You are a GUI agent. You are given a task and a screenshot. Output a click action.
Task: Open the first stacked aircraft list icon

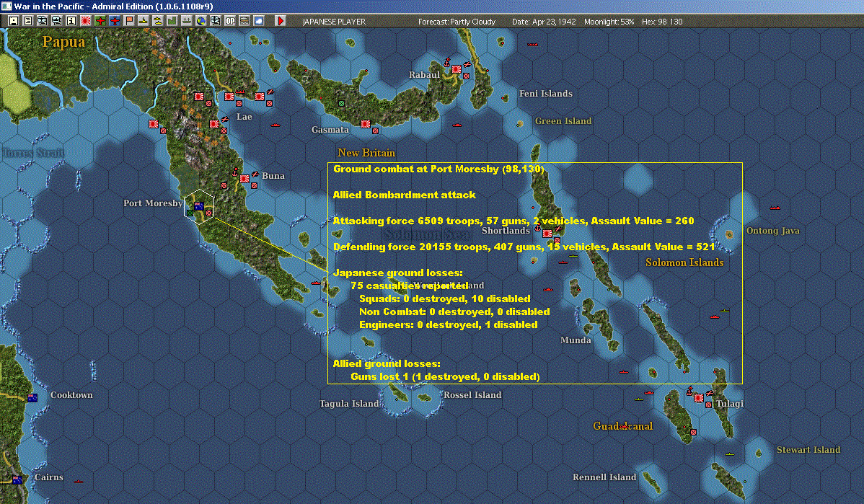coord(43,21)
